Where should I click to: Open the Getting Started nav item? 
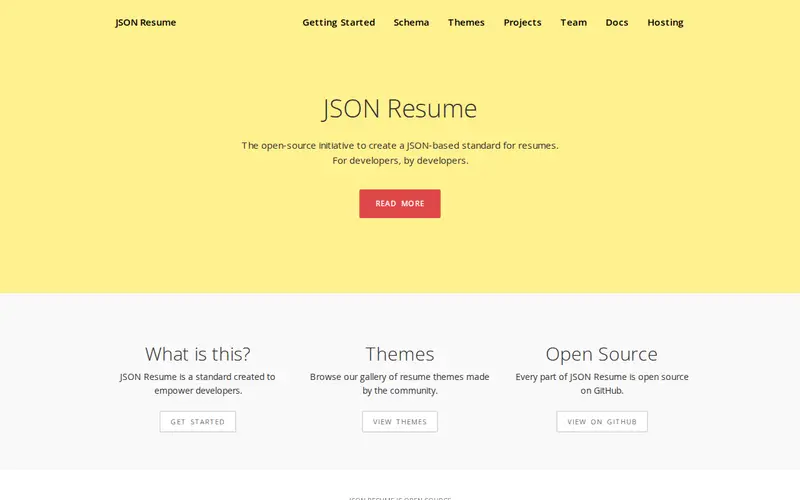tap(339, 22)
